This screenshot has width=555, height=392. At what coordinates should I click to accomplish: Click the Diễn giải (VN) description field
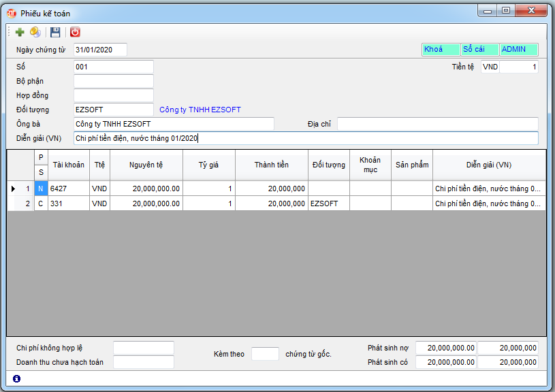(306, 138)
